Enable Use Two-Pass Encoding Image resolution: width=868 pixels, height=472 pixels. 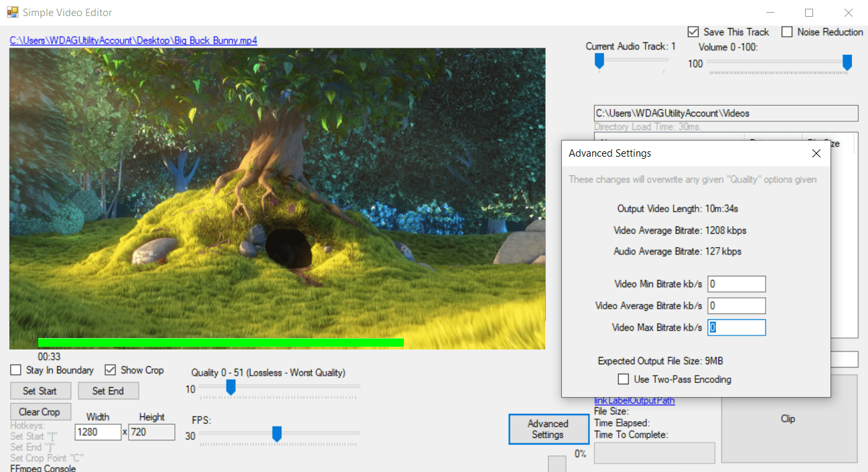pyautogui.click(x=623, y=380)
